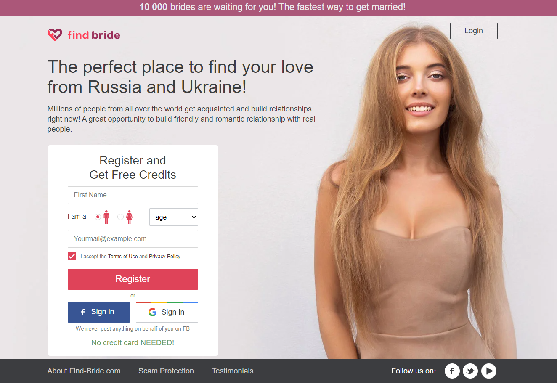This screenshot has width=557, height=392.
Task: Click the find bride heart logo
Action: point(55,34)
